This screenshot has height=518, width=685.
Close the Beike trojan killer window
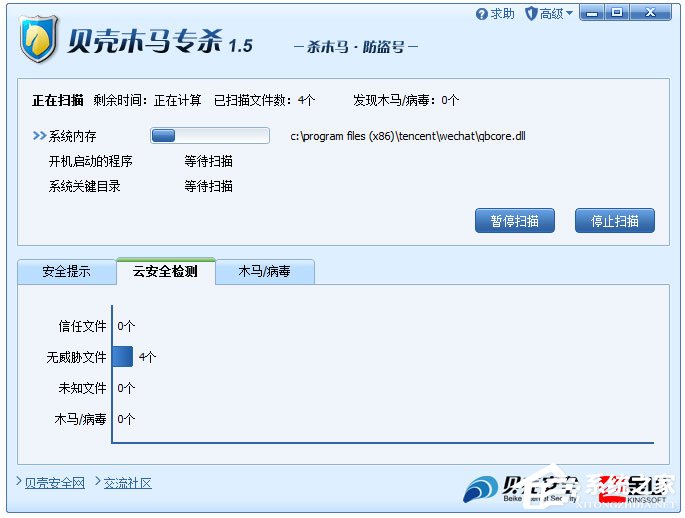(x=650, y=13)
